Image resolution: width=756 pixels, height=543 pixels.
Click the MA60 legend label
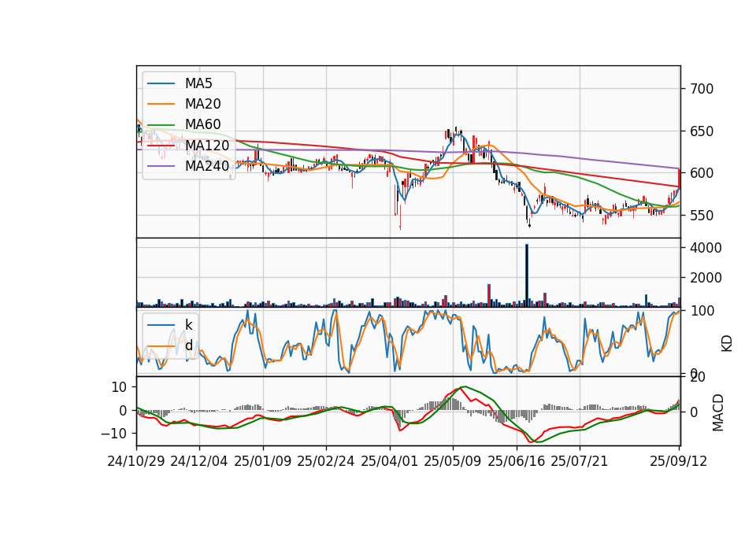[x=202, y=124]
